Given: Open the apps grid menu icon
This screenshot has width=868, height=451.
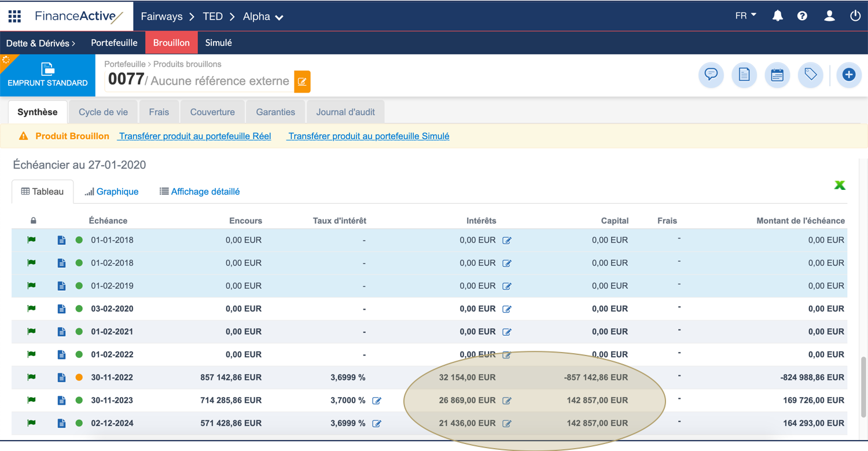Looking at the screenshot, I should pyautogui.click(x=14, y=16).
